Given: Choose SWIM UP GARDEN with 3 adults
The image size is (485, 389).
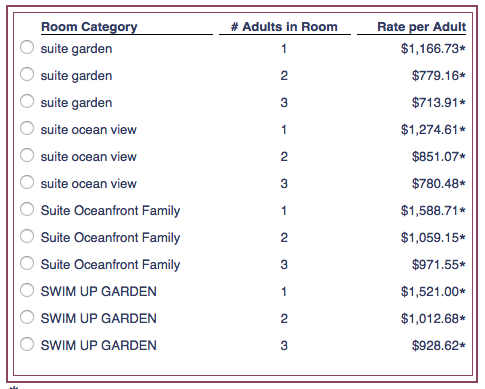Looking at the screenshot, I should click(27, 344).
